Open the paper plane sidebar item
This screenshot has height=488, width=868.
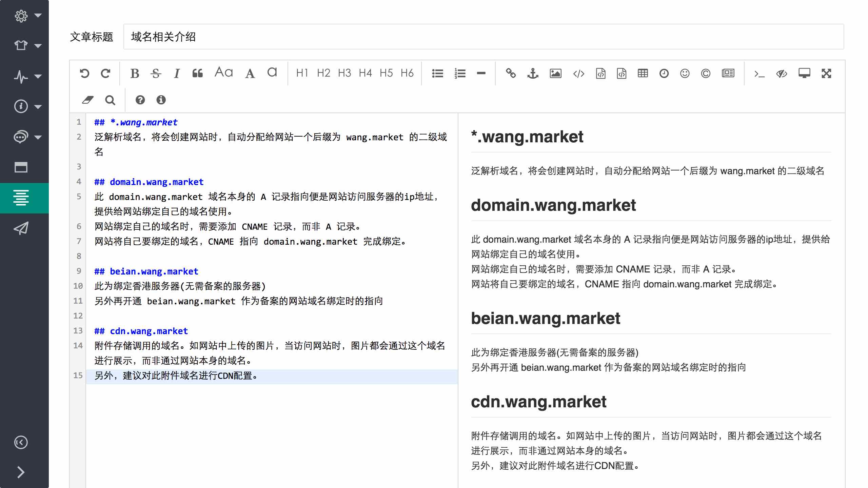tap(21, 228)
